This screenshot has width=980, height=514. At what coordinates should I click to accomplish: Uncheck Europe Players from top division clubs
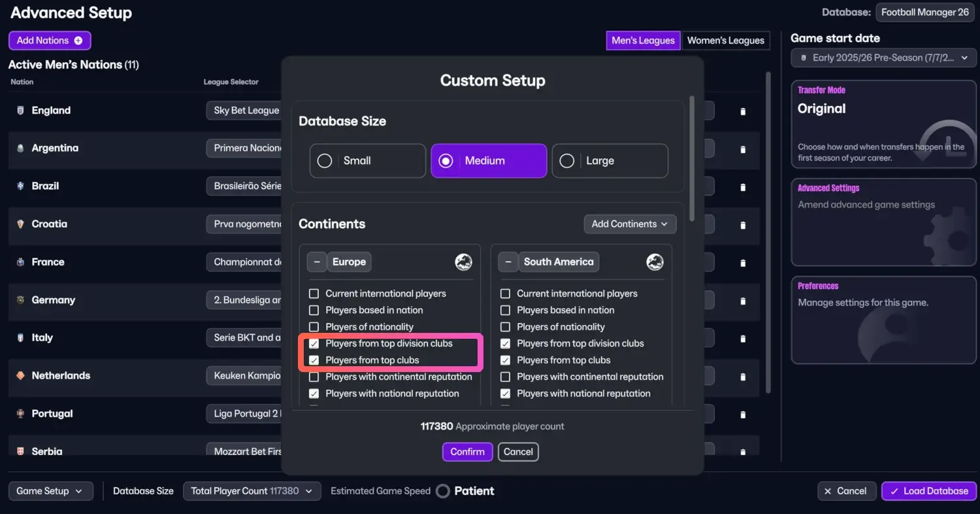(x=314, y=343)
